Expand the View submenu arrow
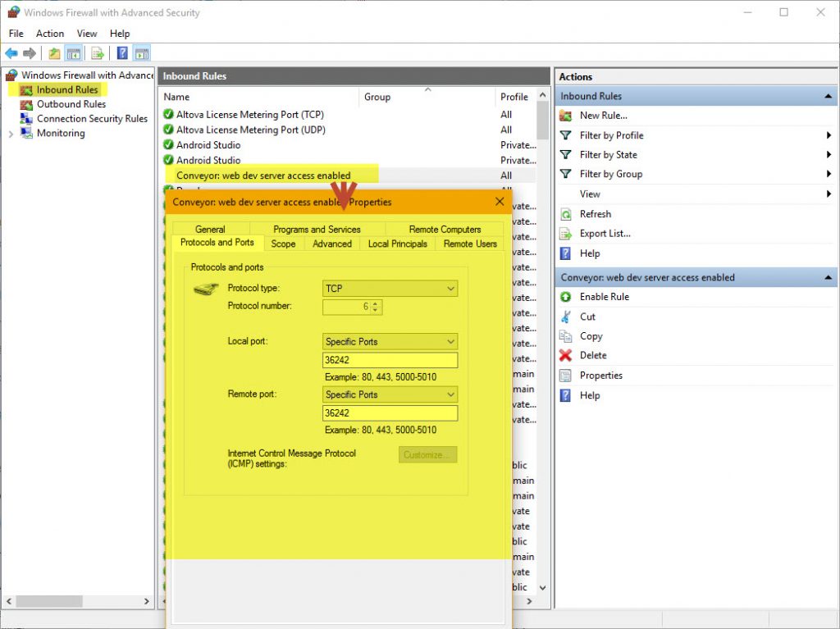840x629 pixels. [x=829, y=194]
